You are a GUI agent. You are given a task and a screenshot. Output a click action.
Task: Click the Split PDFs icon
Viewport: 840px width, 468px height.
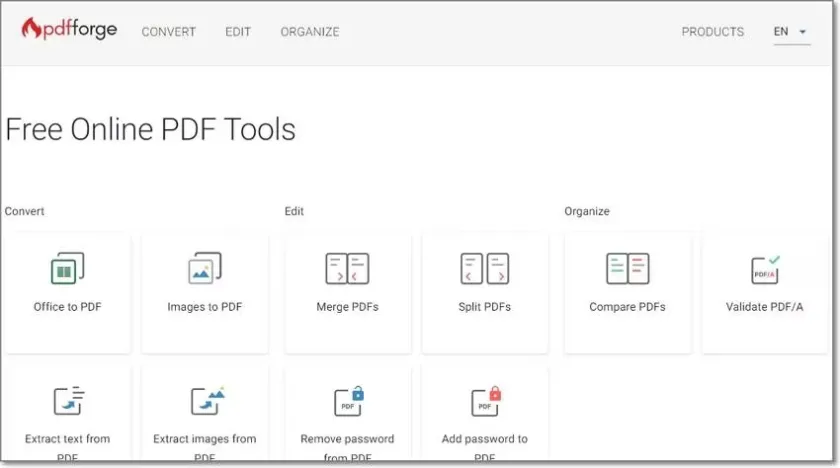pos(485,268)
